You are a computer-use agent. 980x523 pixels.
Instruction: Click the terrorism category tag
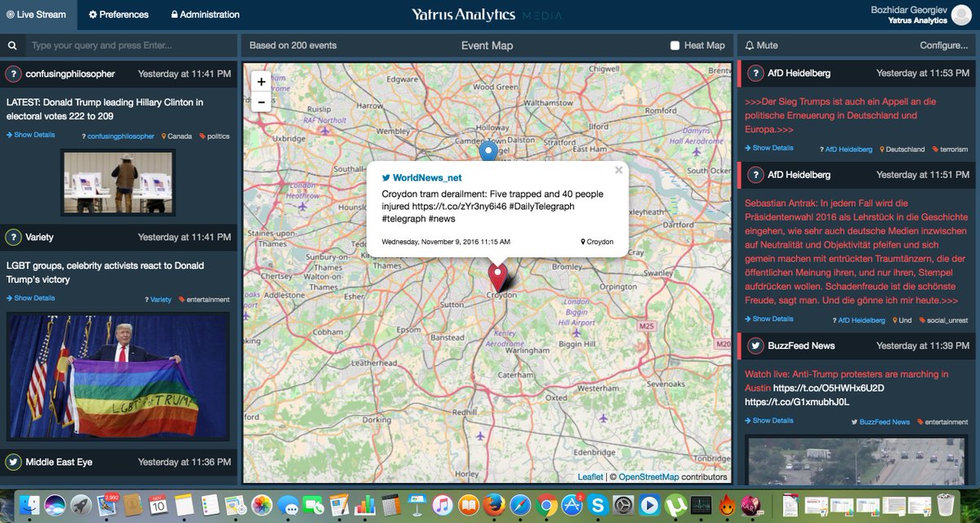950,150
